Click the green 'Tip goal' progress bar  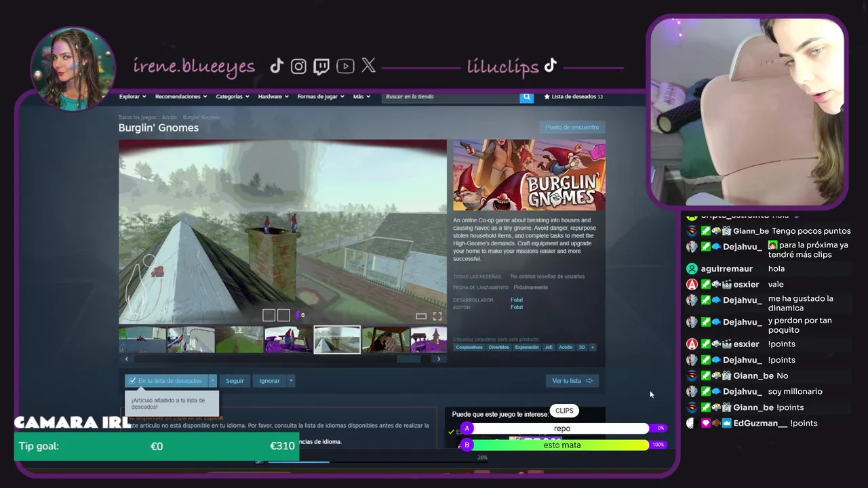click(157, 446)
